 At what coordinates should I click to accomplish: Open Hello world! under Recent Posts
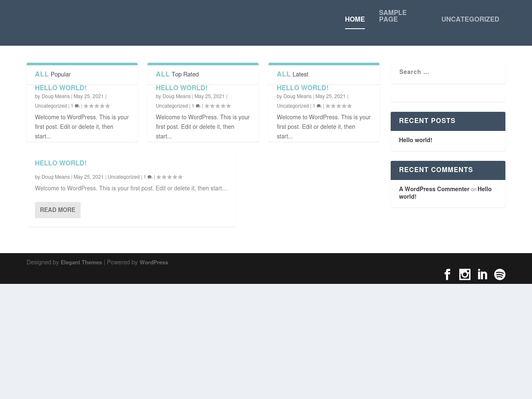point(416,140)
